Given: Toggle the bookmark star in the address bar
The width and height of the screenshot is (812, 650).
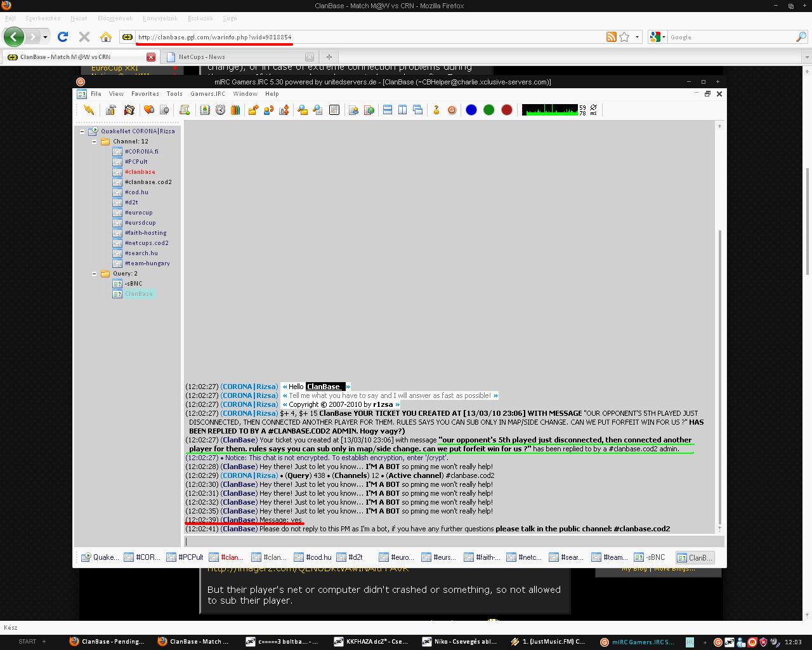Looking at the screenshot, I should [x=624, y=37].
